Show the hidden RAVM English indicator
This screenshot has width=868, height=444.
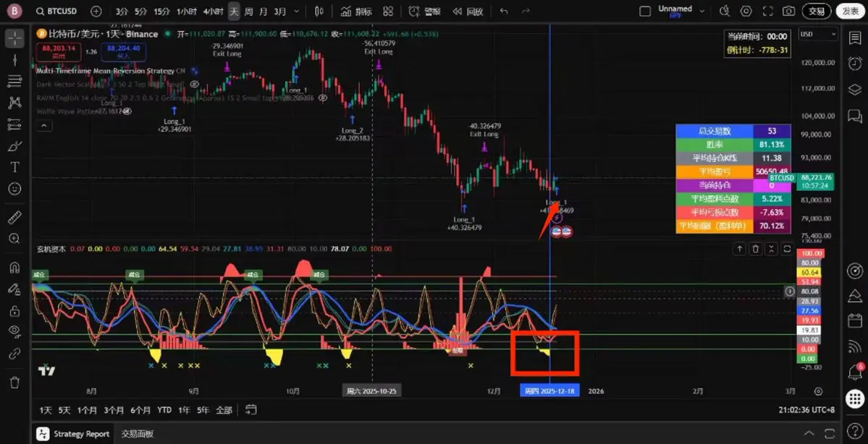[x=321, y=98]
